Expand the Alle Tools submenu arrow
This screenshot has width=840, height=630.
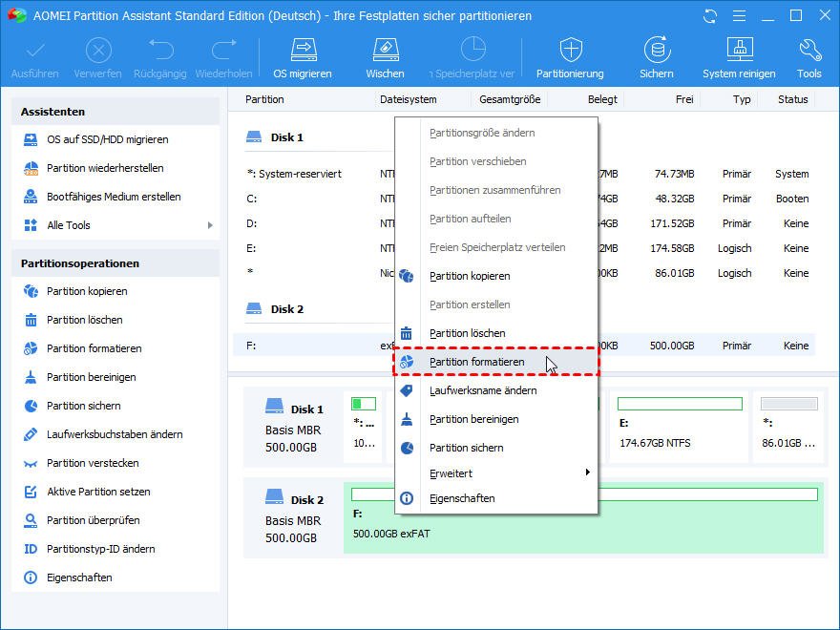click(x=210, y=225)
